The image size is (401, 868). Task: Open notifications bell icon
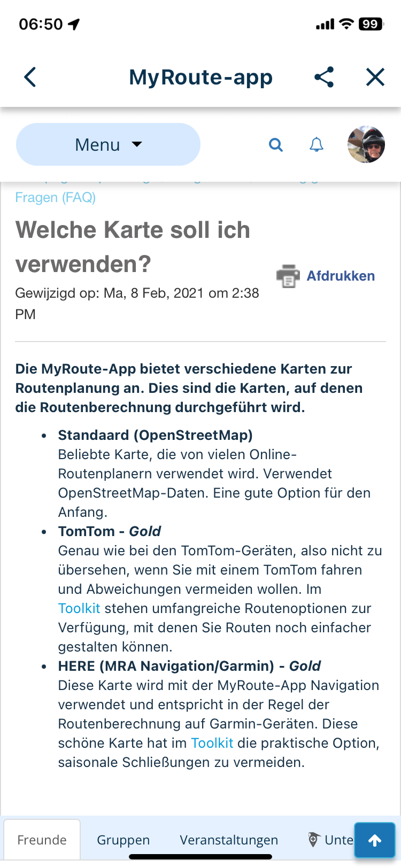pyautogui.click(x=317, y=144)
